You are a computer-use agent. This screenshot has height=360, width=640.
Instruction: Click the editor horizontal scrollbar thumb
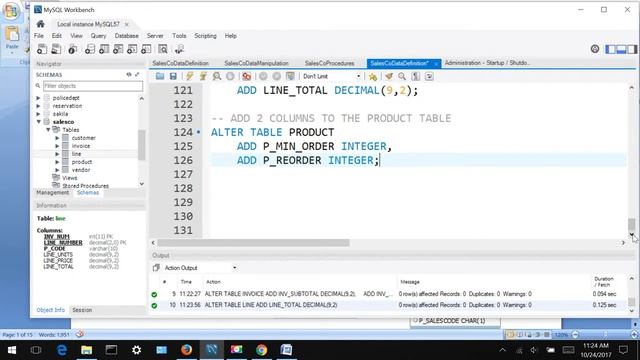(x=253, y=243)
